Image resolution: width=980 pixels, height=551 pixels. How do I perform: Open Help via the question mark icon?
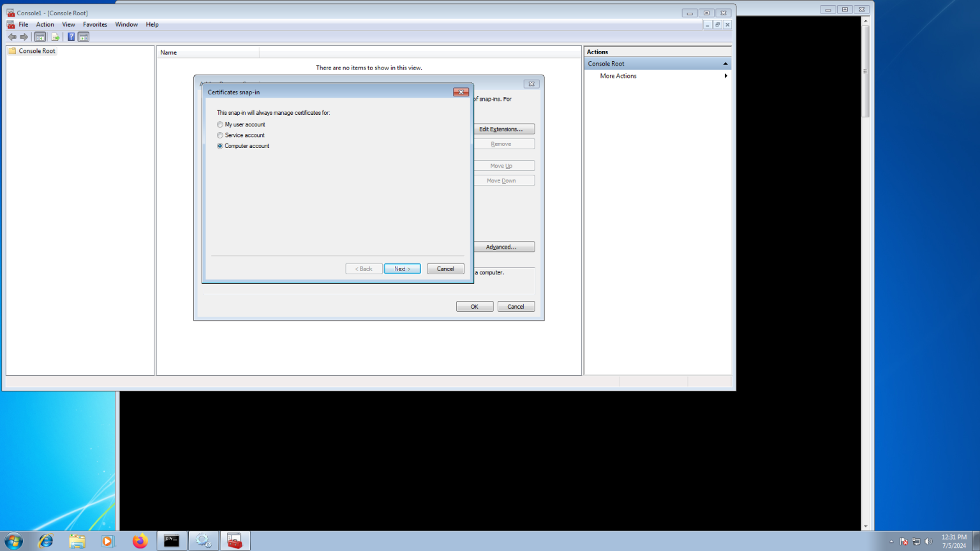(71, 37)
